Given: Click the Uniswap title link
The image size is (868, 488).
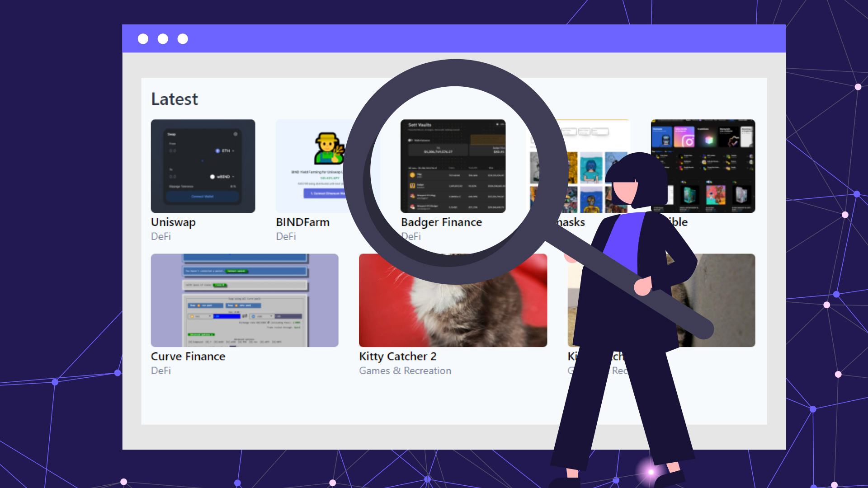Looking at the screenshot, I should [173, 222].
